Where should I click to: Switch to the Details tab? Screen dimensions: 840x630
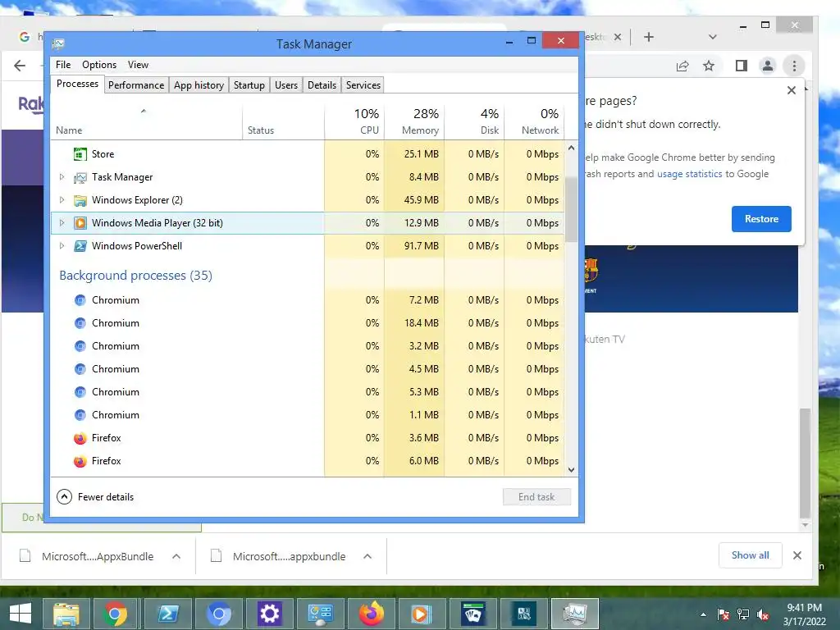tap(322, 85)
